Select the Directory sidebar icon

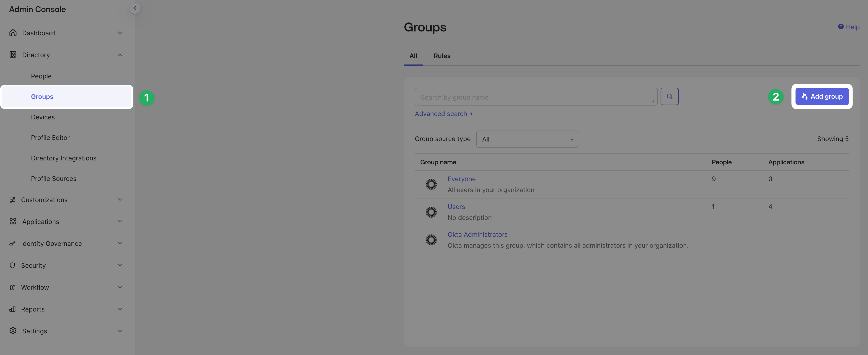tap(13, 54)
